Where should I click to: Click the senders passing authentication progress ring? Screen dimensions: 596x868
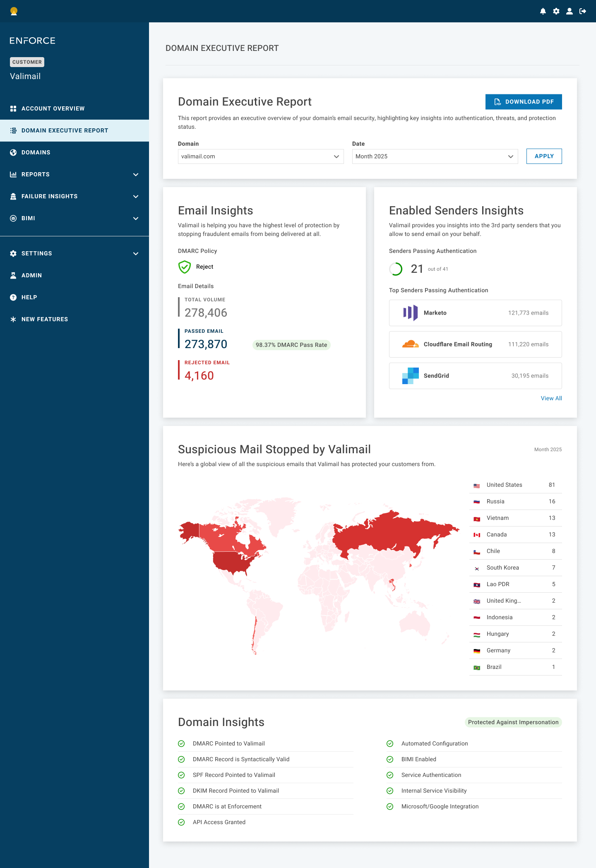pyautogui.click(x=396, y=269)
